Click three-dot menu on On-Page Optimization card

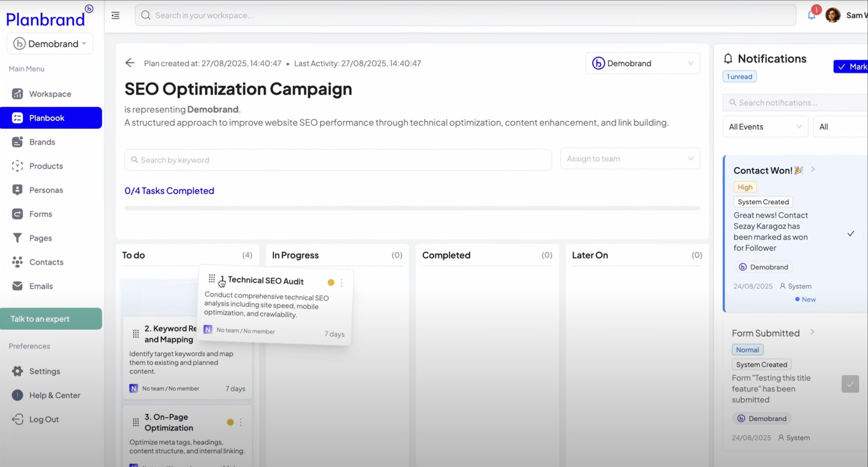[241, 422]
